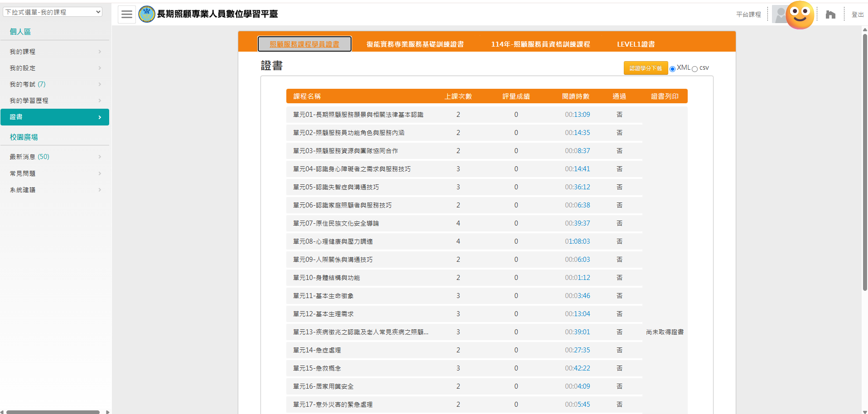Select the XML format radio button
868x414 pixels.
click(672, 69)
